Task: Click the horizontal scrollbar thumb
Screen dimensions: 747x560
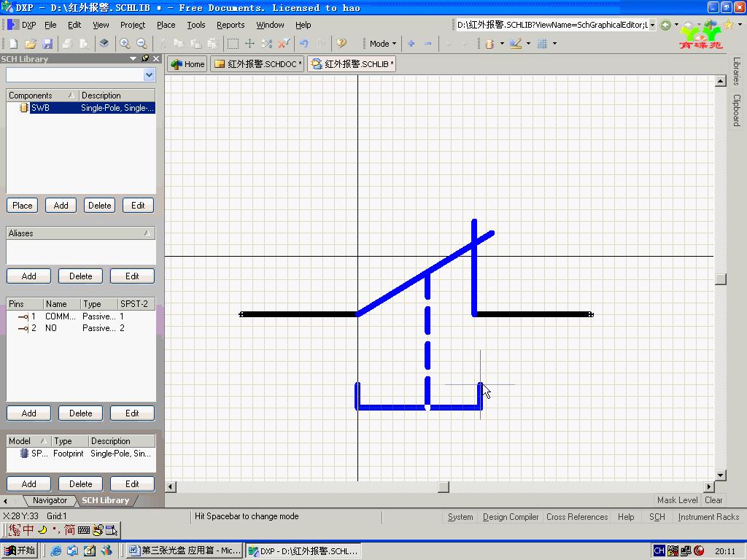Action: point(444,486)
